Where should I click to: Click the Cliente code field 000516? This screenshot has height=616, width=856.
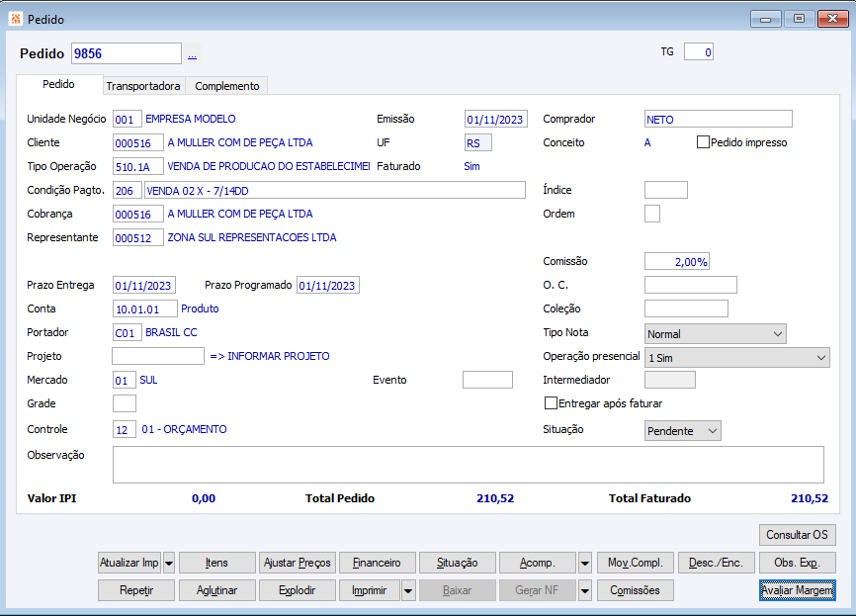coord(138,142)
